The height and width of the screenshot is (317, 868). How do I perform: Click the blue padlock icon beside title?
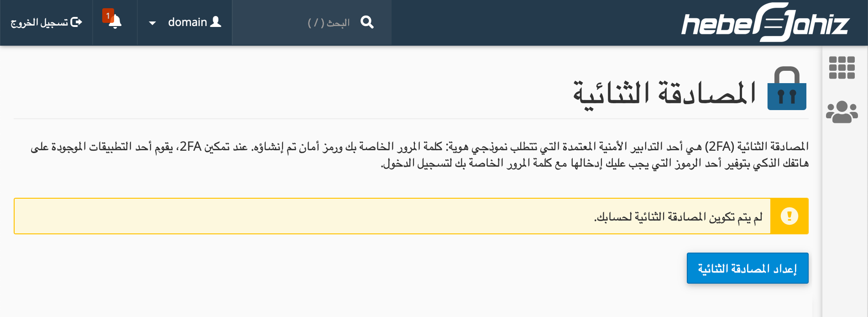[x=787, y=89]
